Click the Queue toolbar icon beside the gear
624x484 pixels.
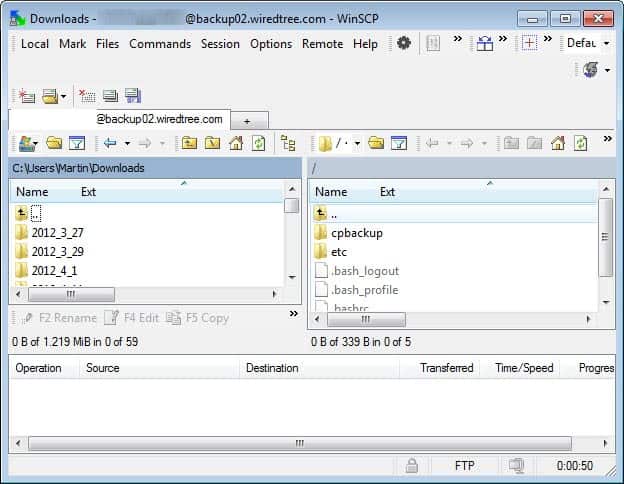click(x=433, y=43)
